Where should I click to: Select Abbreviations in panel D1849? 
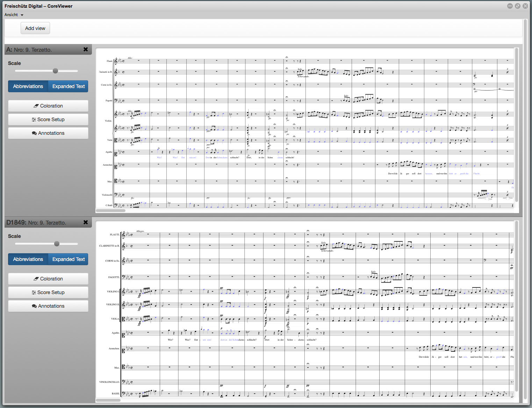[28, 259]
